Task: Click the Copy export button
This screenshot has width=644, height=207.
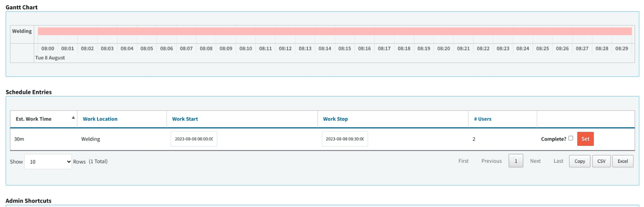Action: (580, 161)
